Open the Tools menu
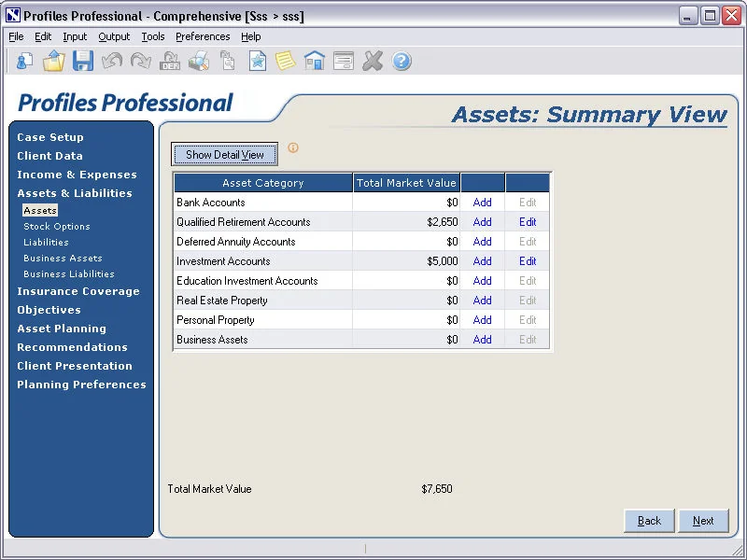This screenshot has width=747, height=560. (x=153, y=36)
